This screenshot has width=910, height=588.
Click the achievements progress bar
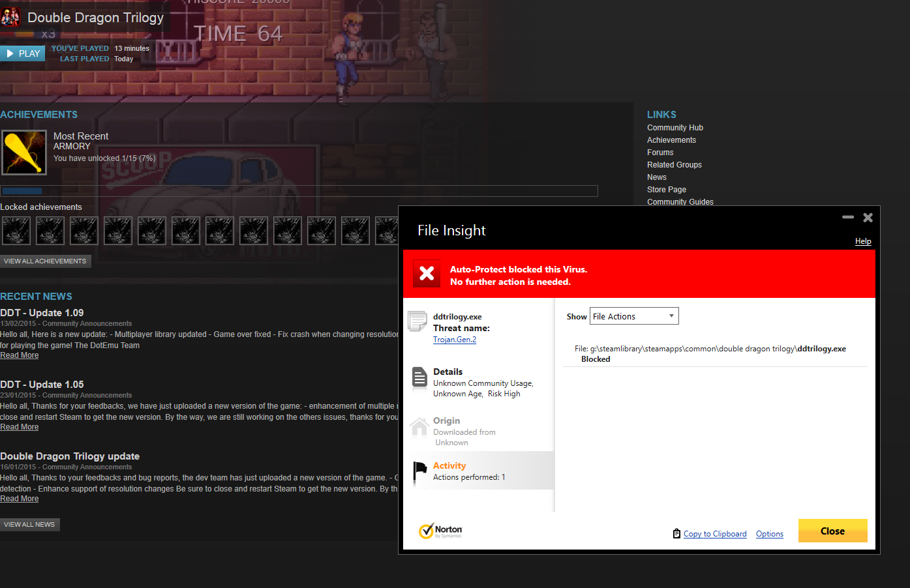pyautogui.click(x=299, y=191)
